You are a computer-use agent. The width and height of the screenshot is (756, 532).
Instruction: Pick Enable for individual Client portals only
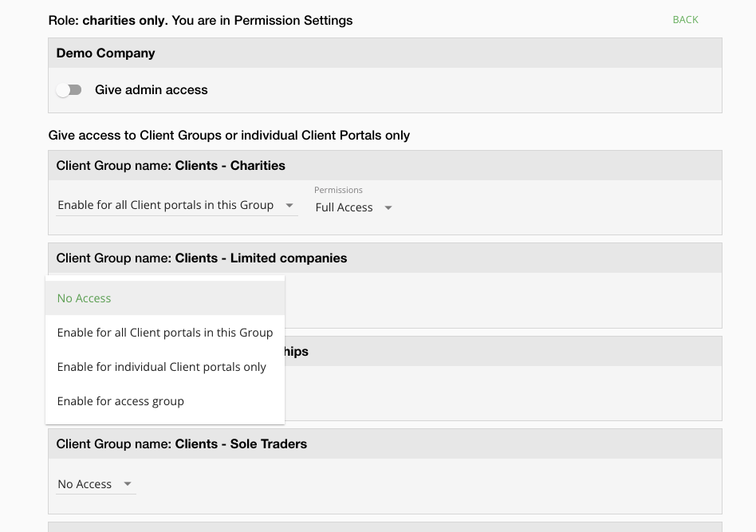point(162,367)
